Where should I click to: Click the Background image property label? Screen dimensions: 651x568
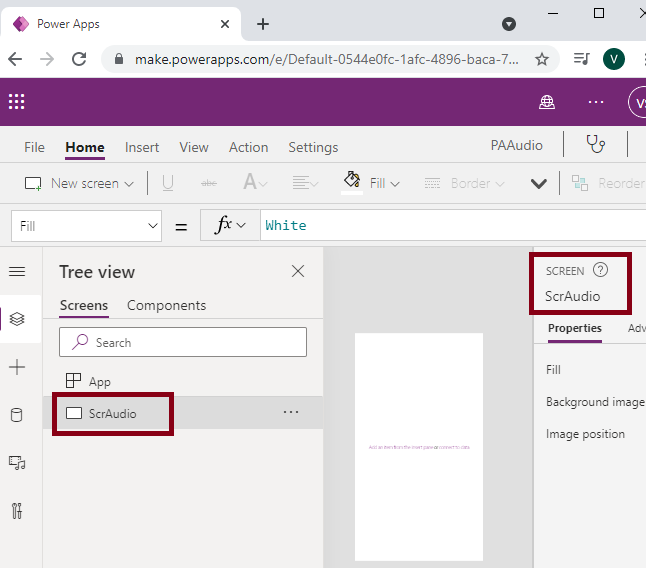pos(595,402)
